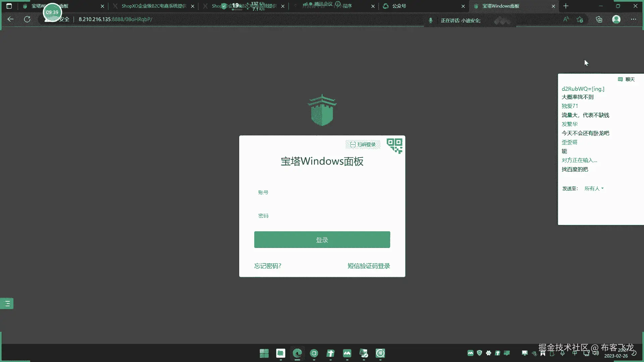Click the QR code login icon
644x362 pixels.
(x=394, y=146)
